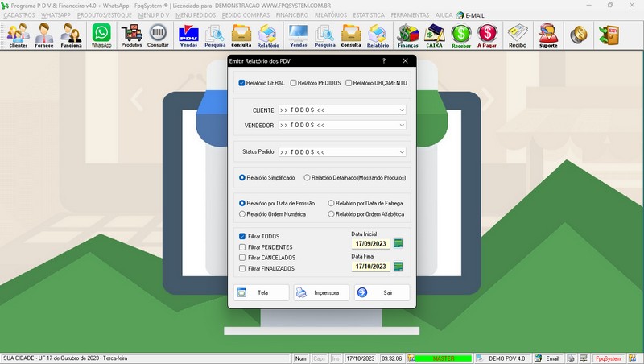The height and width of the screenshot is (364, 644).
Task: Enable the Relatório PEDIDOS checkbox
Action: pos(293,83)
